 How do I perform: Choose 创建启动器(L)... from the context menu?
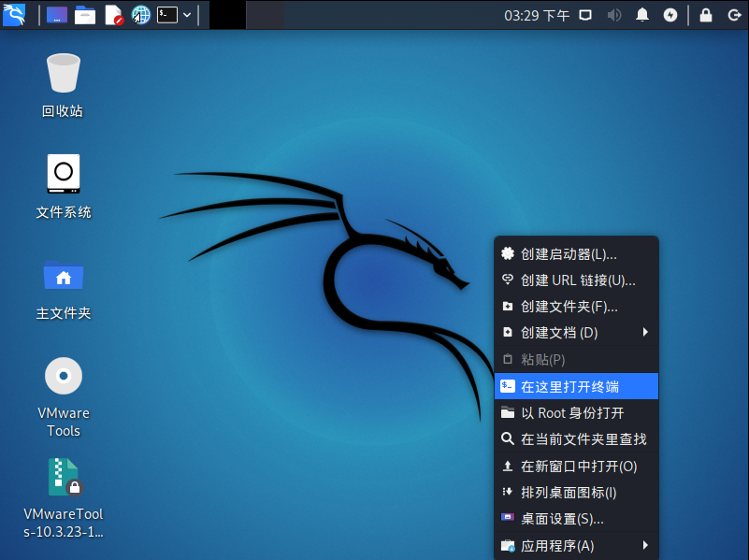pyautogui.click(x=576, y=254)
